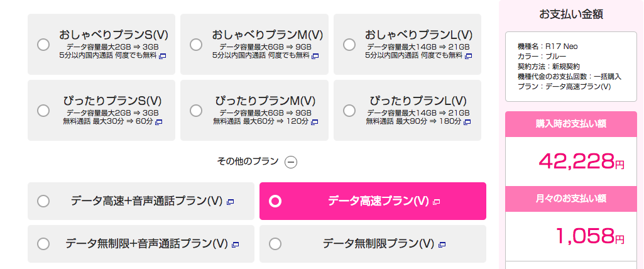The image size is (644, 269).
Task: Open external link icon for おしゃべりプランM(V)
Action: (315, 56)
